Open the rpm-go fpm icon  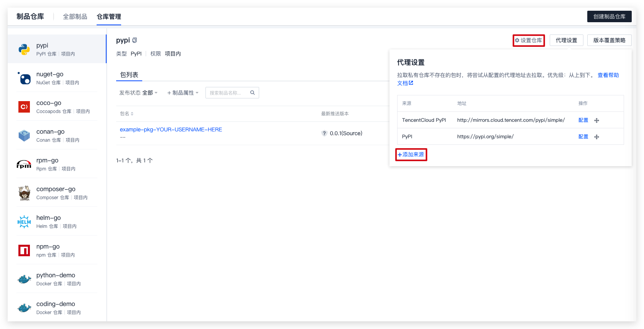coord(24,164)
